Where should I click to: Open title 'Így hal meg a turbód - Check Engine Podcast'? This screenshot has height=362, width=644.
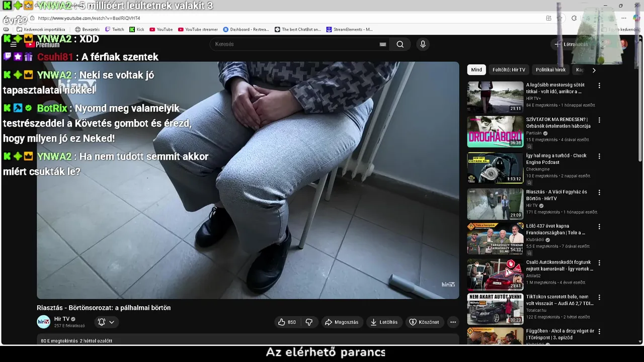tap(556, 159)
